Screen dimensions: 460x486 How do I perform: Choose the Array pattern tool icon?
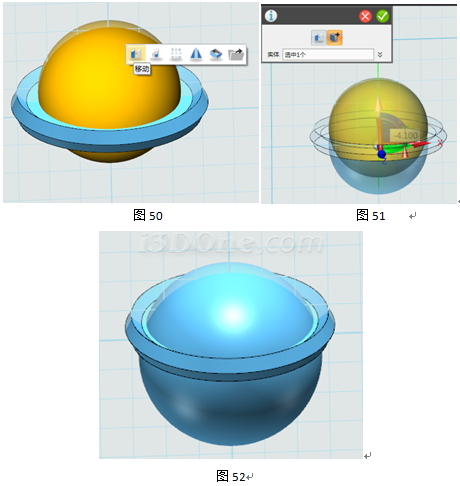click(x=176, y=54)
